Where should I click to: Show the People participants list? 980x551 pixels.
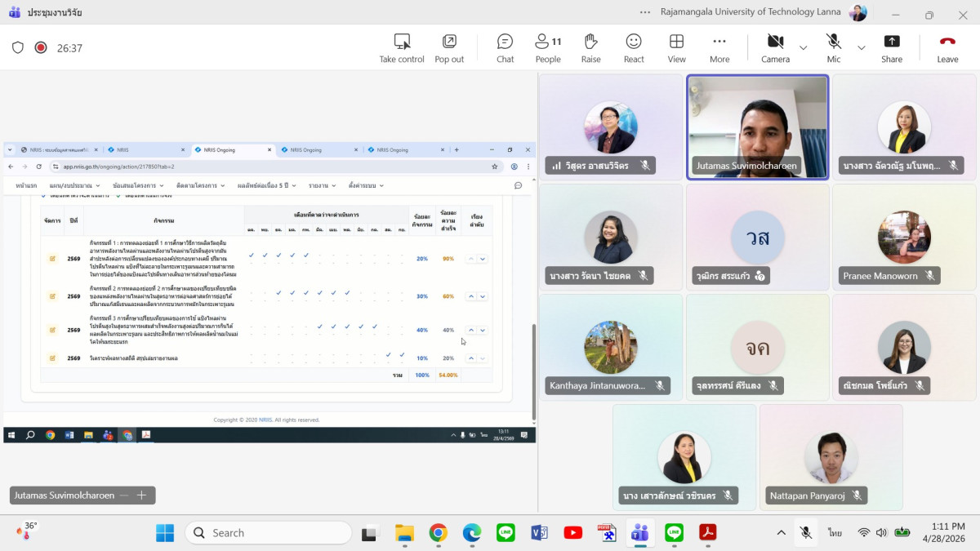click(x=548, y=48)
